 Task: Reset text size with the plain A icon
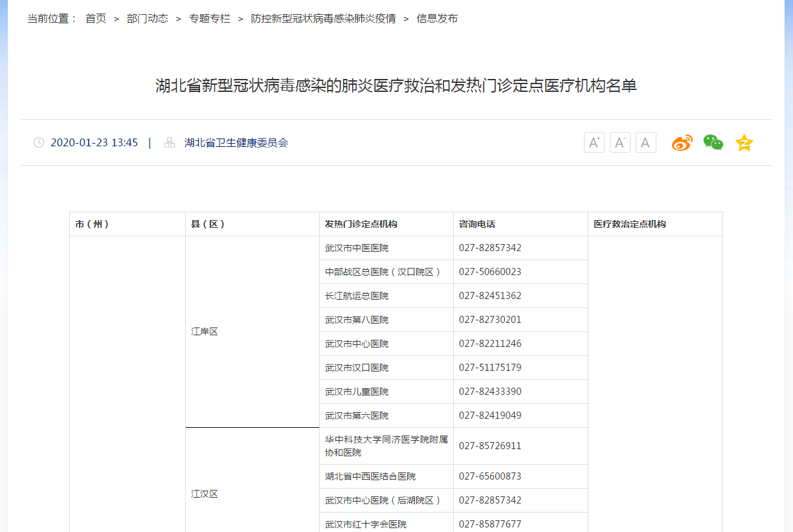(645, 142)
